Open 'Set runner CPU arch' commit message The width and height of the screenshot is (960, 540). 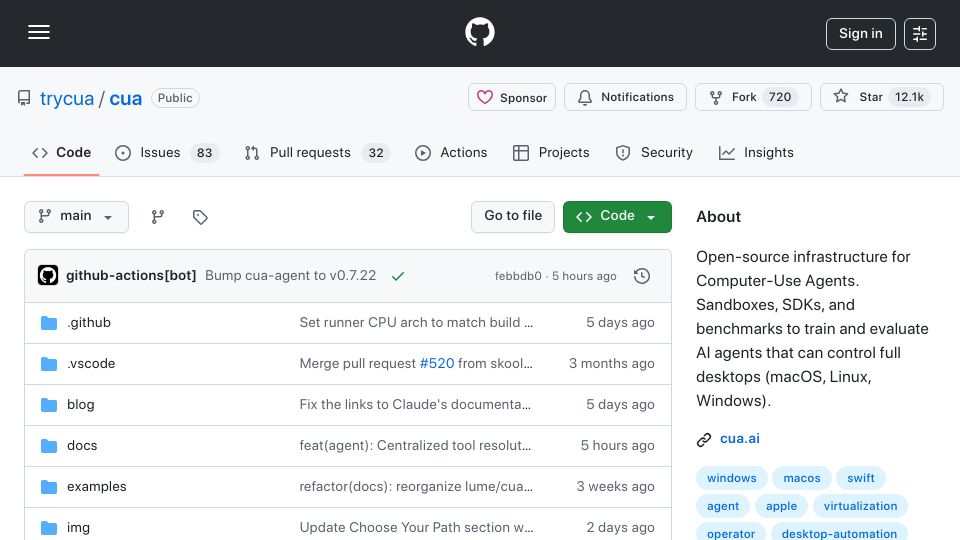pos(416,323)
